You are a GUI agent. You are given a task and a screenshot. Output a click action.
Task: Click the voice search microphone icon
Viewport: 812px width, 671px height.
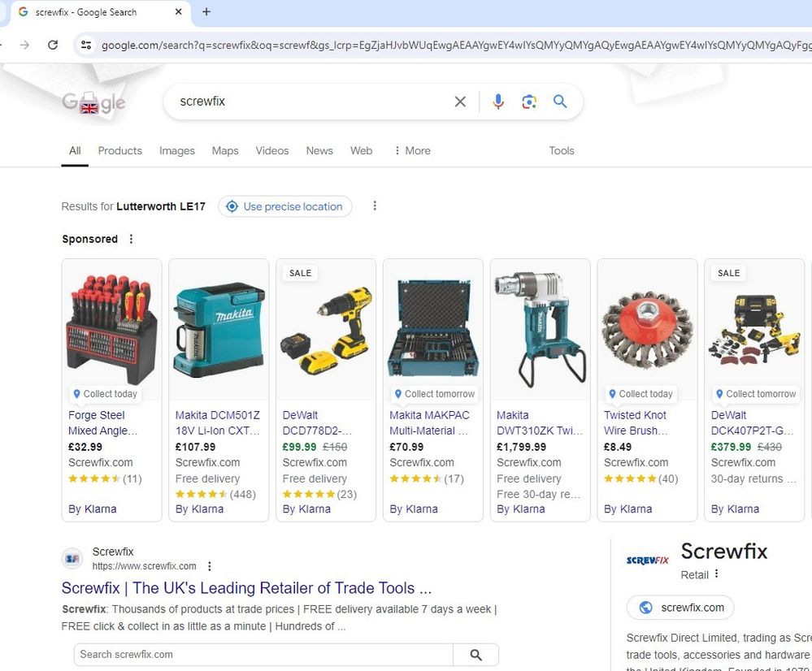coord(498,102)
